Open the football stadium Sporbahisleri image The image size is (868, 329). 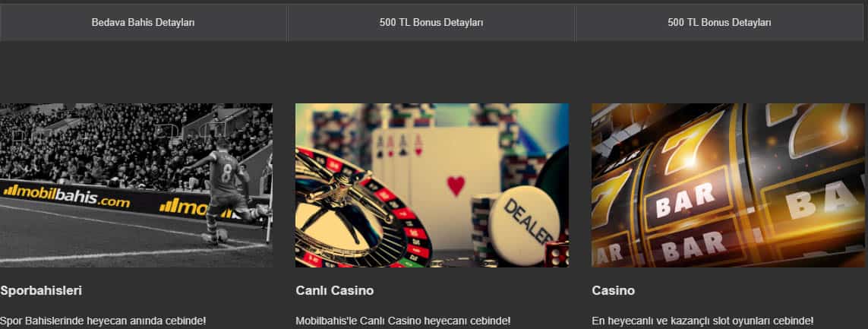coord(136,185)
